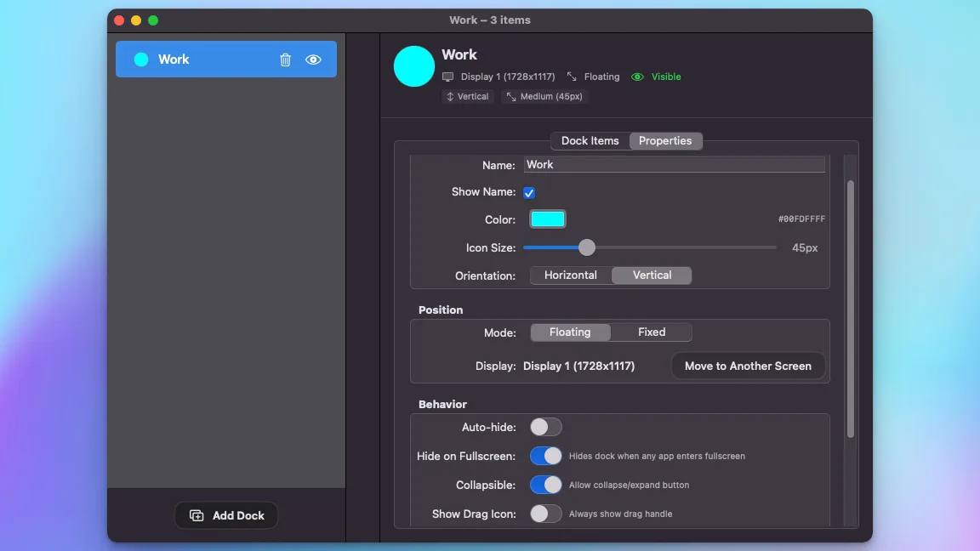
Task: Click the Position section heading
Action: click(x=441, y=310)
